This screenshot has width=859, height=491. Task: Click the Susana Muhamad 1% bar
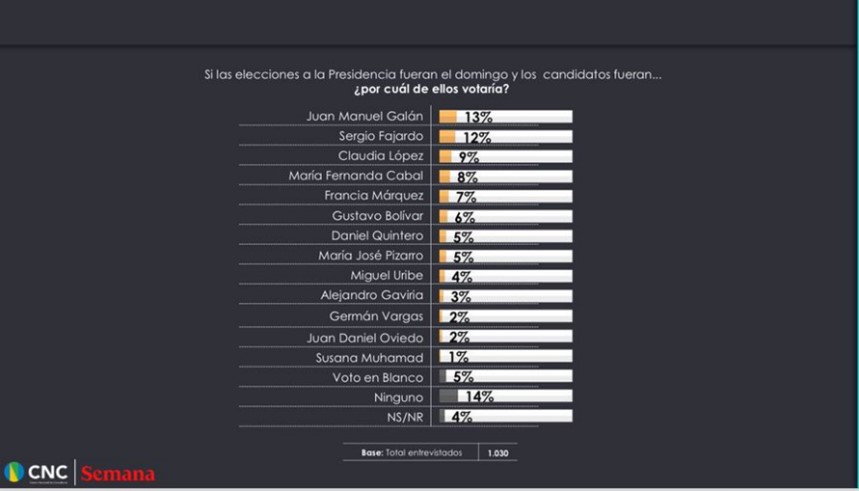pyautogui.click(x=440, y=357)
